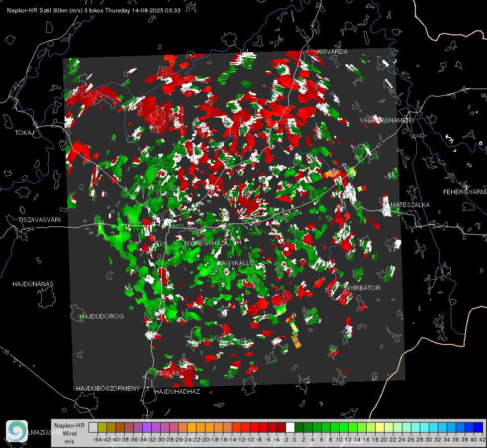The height and width of the screenshot is (448, 487).
Task: Pick the deep blue swatch at the legend's right end
Action: [479, 427]
